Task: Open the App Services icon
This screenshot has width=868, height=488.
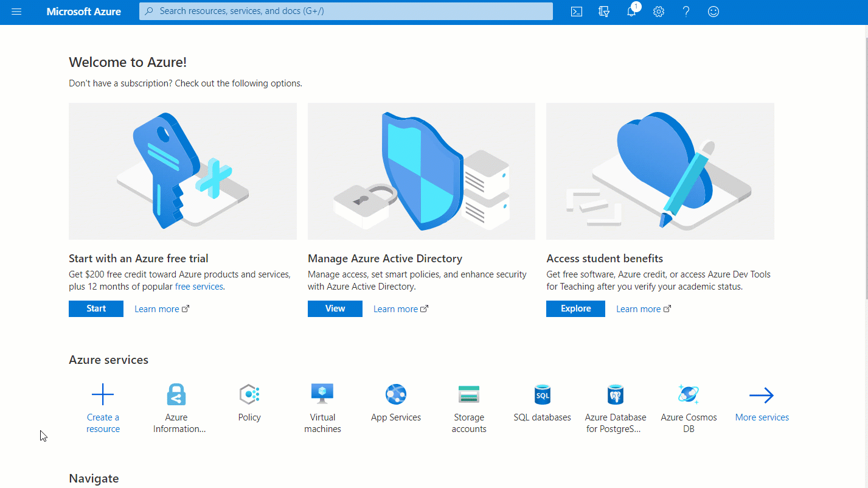Action: (x=396, y=394)
